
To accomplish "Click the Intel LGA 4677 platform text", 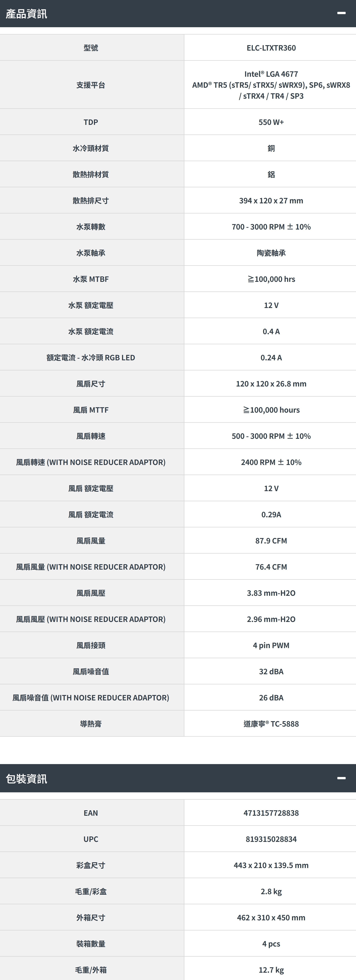I will pos(271,74).
